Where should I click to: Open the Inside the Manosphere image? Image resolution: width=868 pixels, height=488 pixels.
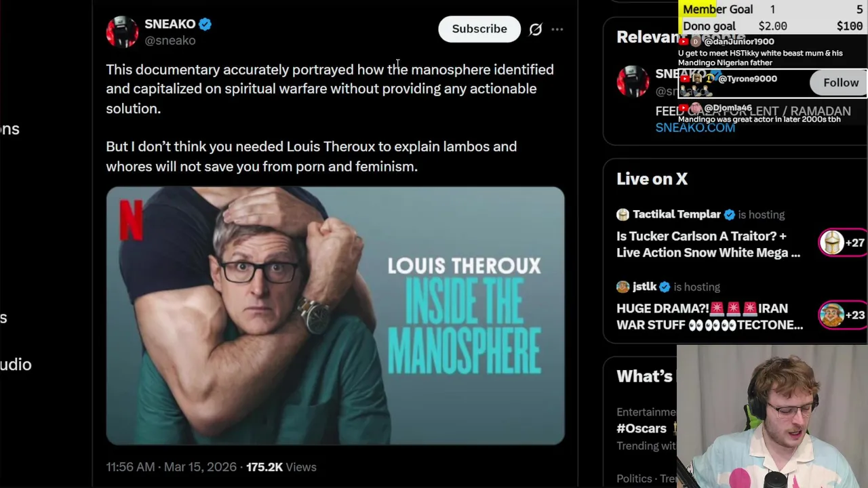335,316
